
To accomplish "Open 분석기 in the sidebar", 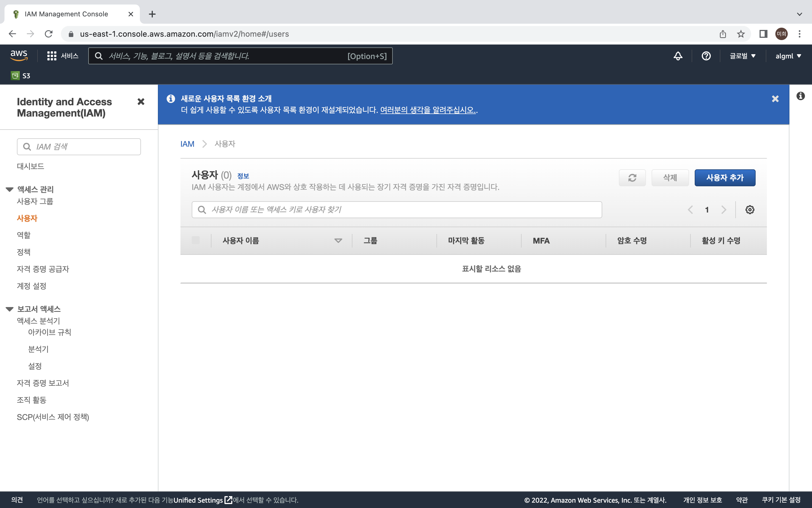I will (x=38, y=349).
